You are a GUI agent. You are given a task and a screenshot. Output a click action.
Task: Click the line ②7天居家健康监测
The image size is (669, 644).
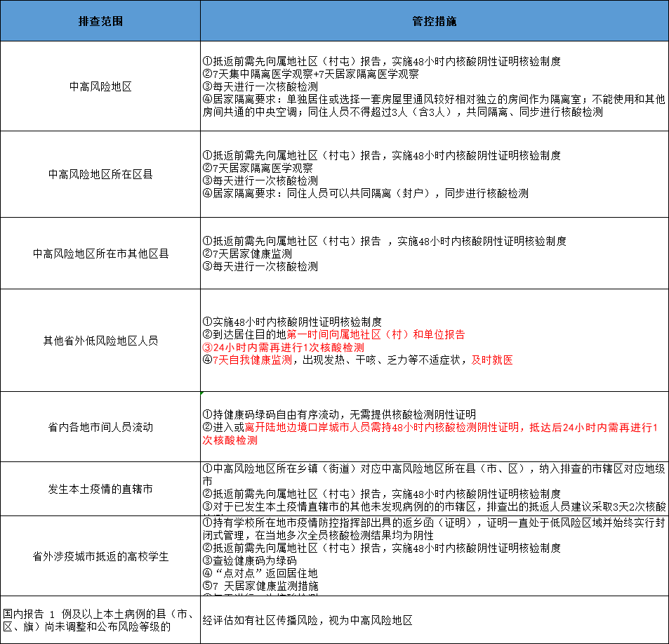(x=248, y=254)
